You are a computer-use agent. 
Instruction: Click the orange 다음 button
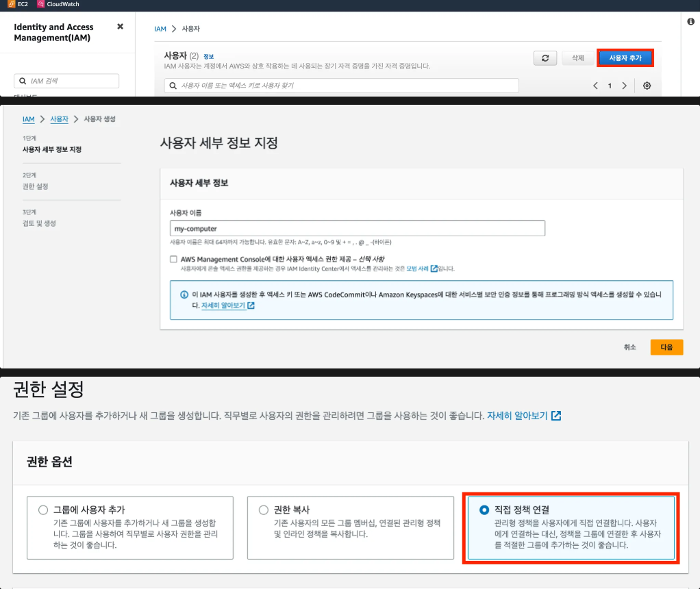666,347
